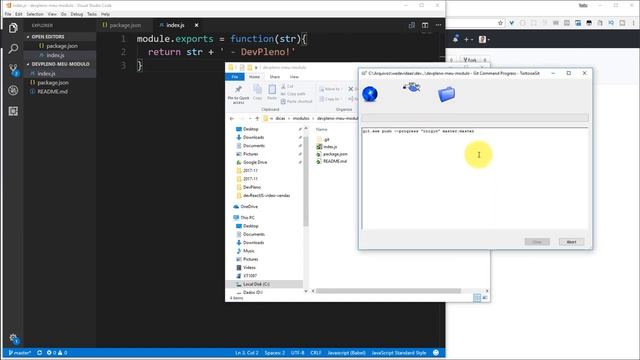Open the Copy to dropdown in Explorer ribbon
The width and height of the screenshot is (640, 360).
pos(330,99)
